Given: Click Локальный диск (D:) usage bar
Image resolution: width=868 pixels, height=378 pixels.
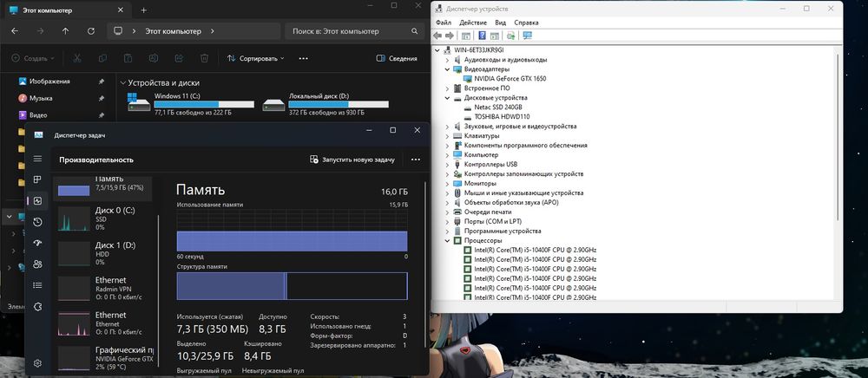Looking at the screenshot, I should pos(339,104).
